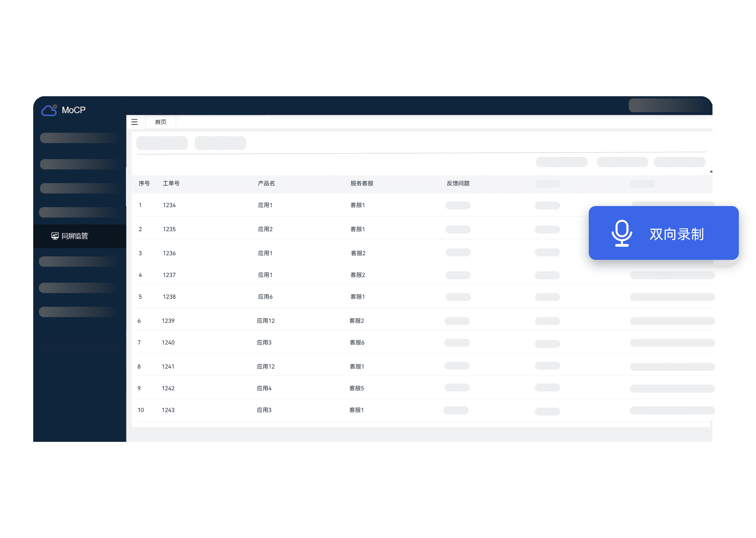Select the row with work order 1234
Screen dimensions: 756x538
pyautogui.click(x=169, y=205)
